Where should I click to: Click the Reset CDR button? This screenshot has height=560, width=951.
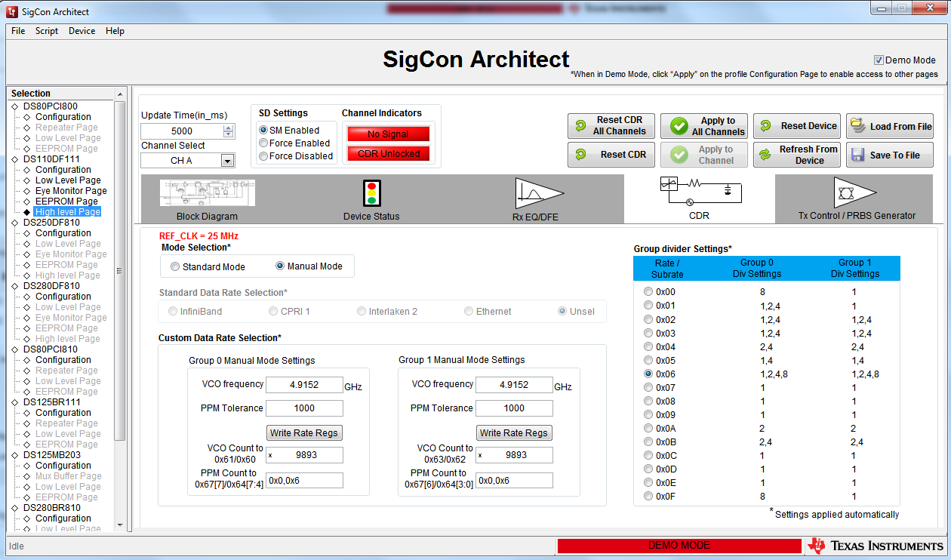[612, 154]
